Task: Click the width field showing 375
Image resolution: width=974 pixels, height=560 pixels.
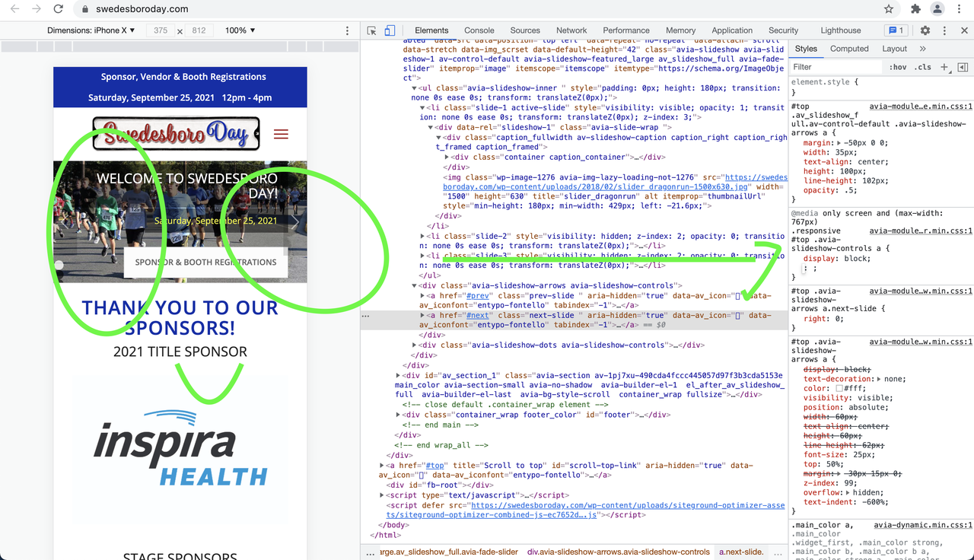Action: tap(161, 30)
